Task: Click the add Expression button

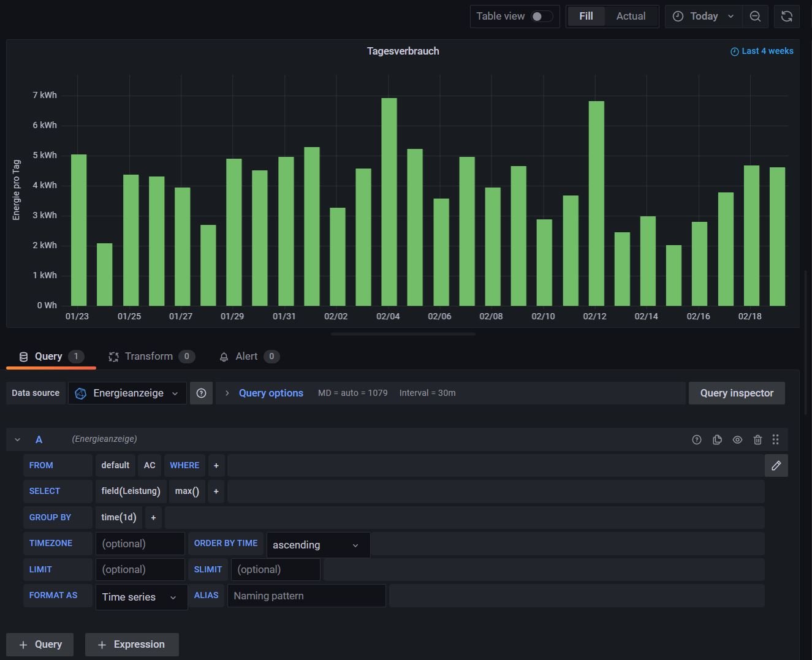Action: tap(132, 645)
